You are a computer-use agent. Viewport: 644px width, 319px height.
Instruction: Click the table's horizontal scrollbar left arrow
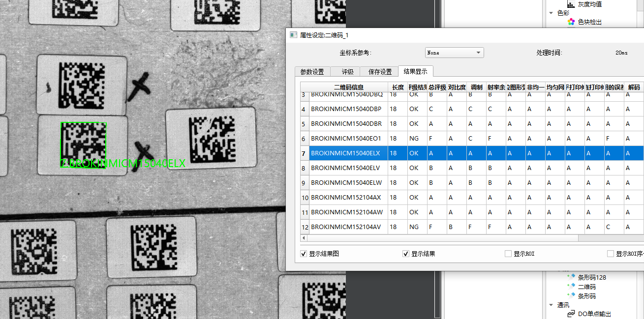(304, 238)
